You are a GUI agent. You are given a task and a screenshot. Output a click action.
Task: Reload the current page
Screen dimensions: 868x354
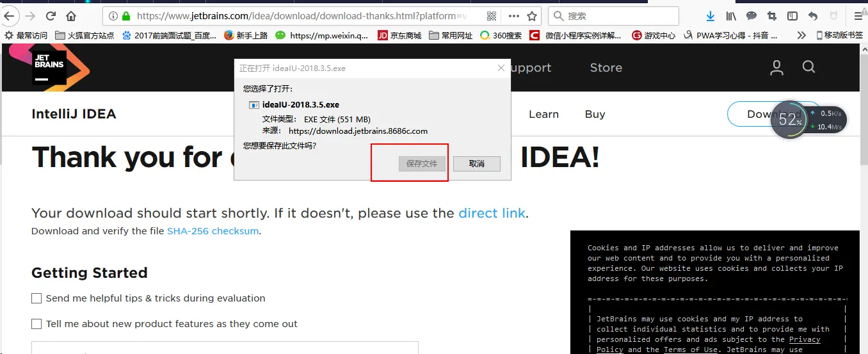pyautogui.click(x=51, y=16)
